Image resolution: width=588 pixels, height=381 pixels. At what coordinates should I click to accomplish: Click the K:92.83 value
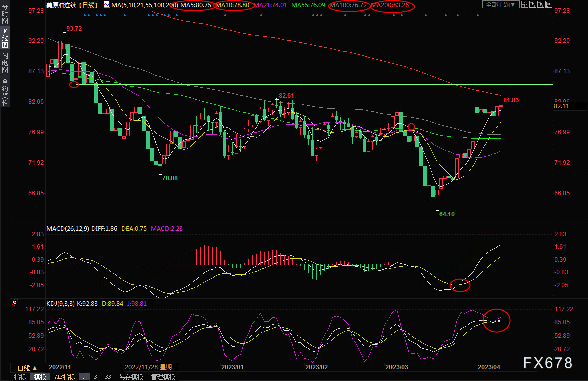click(x=87, y=304)
